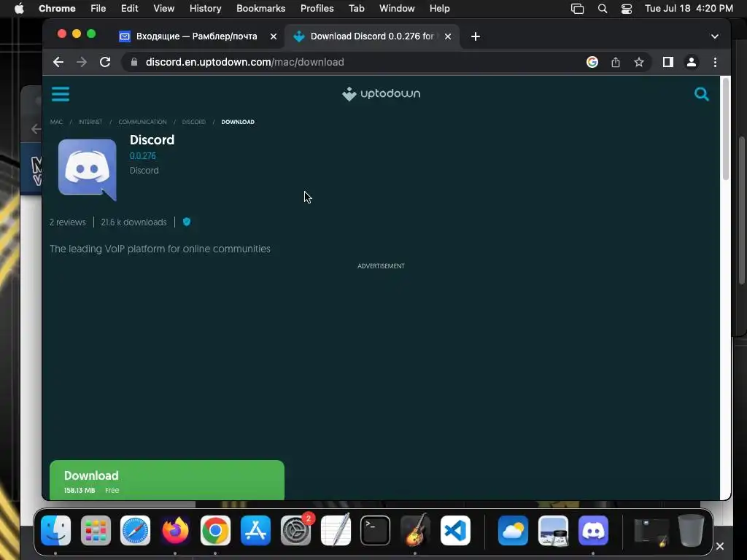
Task: Close the Рамблер/почта tab
Action: pyautogui.click(x=274, y=36)
